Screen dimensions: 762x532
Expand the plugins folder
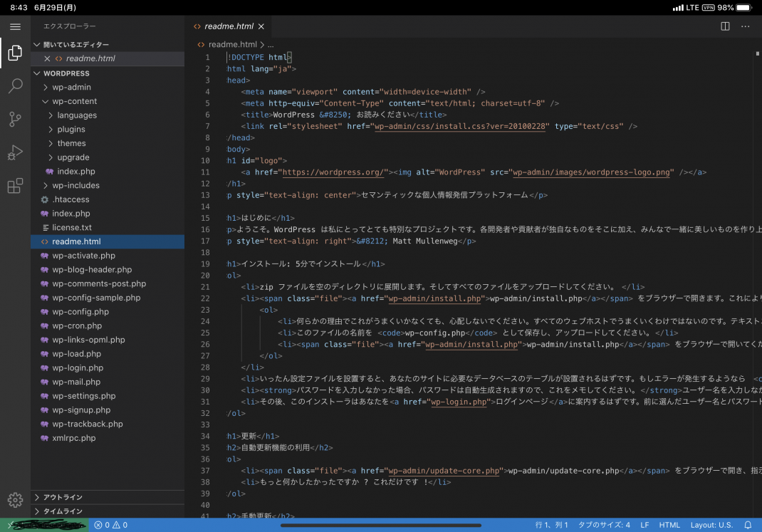tap(51, 130)
